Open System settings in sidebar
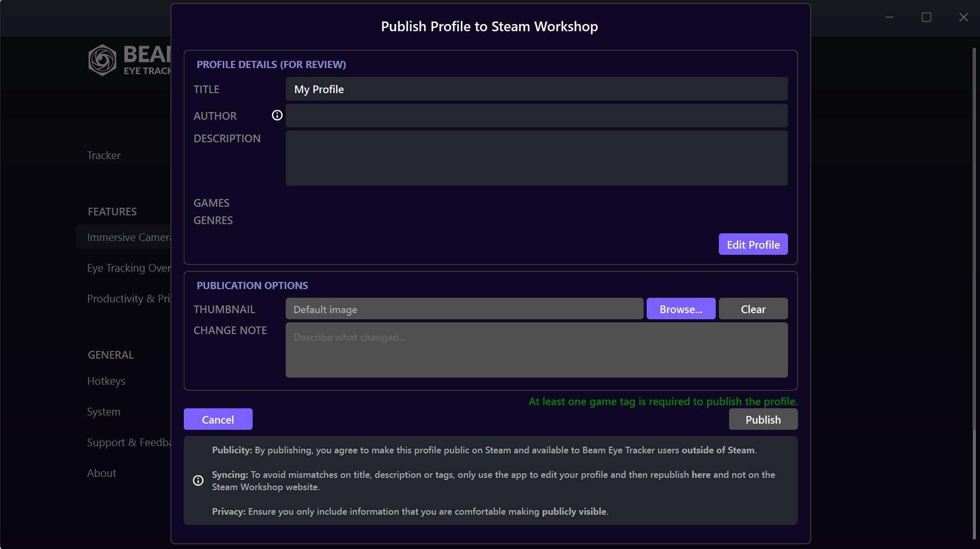The width and height of the screenshot is (980, 549). 103,412
